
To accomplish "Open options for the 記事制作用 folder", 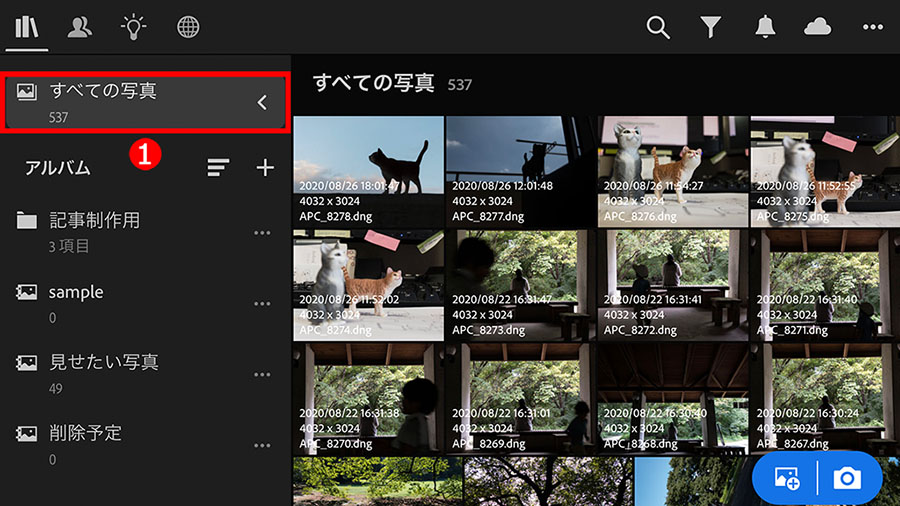I will [x=262, y=233].
